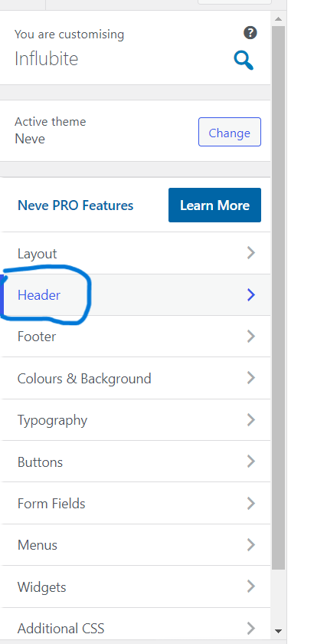Click the Additional CSS chevron arrow
The image size is (314, 644).
pos(251,628)
